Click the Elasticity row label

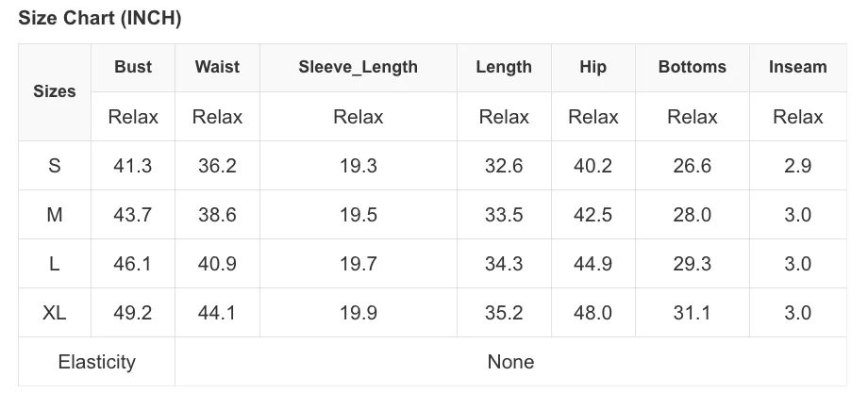click(97, 362)
